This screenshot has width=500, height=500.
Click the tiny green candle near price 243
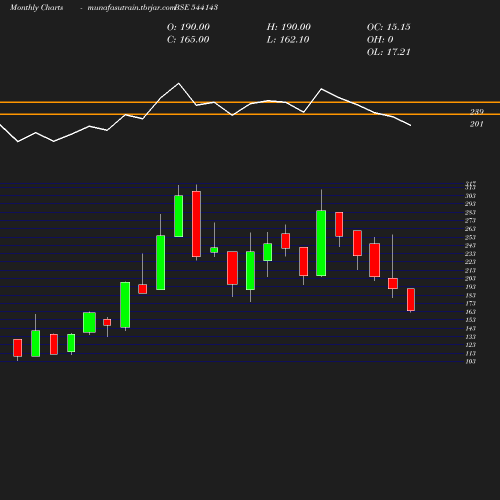tap(214, 250)
